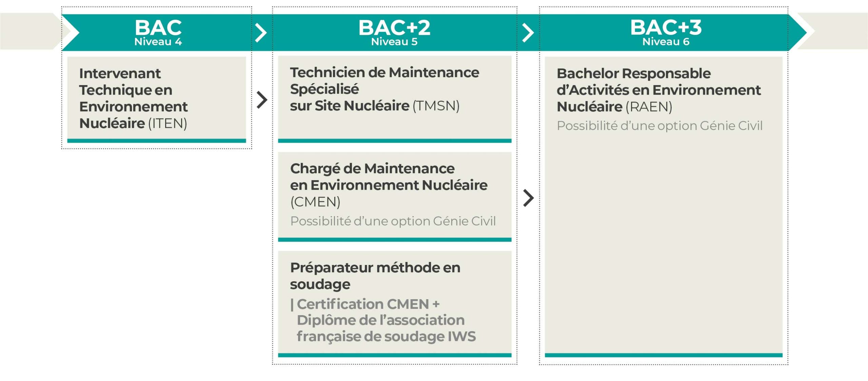
Task: Open the Bachelor Responsable d'Activités (RAEN) card
Action: pos(664,207)
